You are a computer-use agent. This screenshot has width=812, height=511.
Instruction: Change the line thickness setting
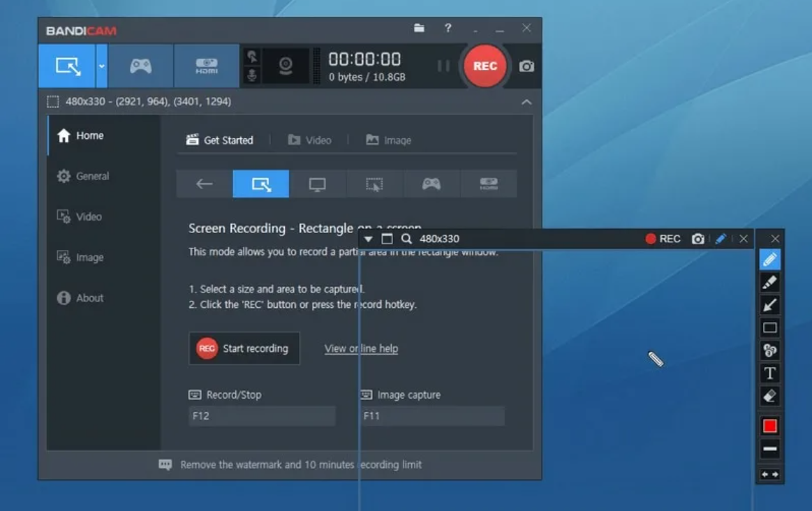769,449
